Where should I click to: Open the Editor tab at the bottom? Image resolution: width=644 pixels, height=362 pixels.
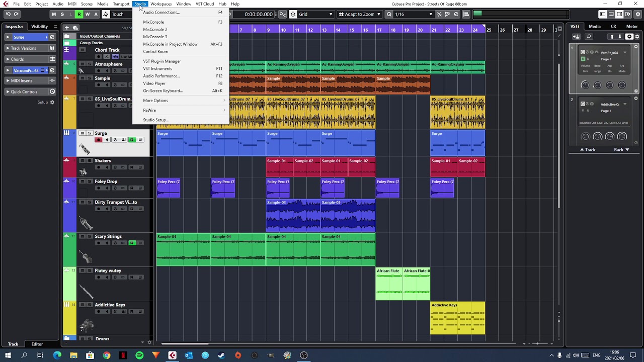pyautogui.click(x=37, y=344)
